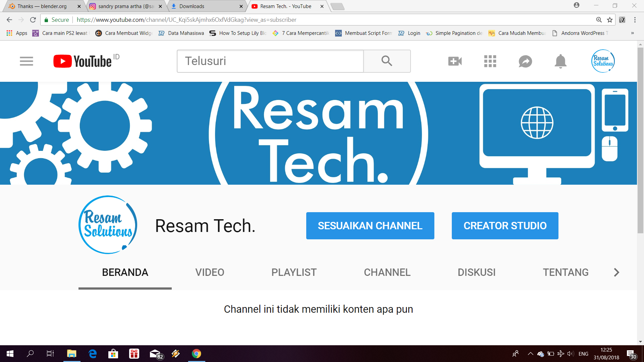The height and width of the screenshot is (362, 644).
Task: Open the TENTANG tab
Action: point(566,272)
